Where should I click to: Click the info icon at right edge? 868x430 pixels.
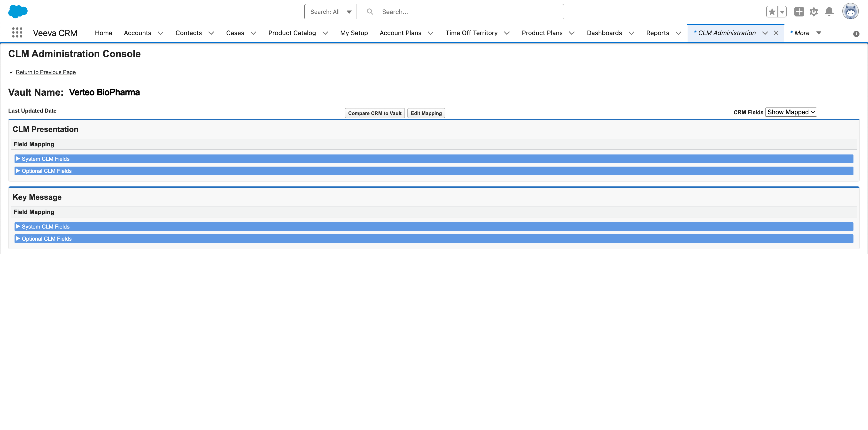tap(856, 34)
